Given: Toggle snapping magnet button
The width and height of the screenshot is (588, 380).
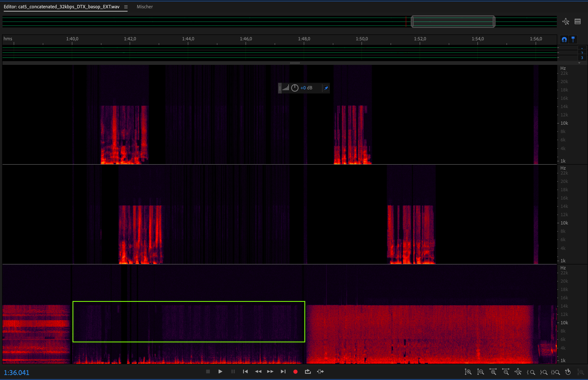Looking at the screenshot, I should coord(564,39).
